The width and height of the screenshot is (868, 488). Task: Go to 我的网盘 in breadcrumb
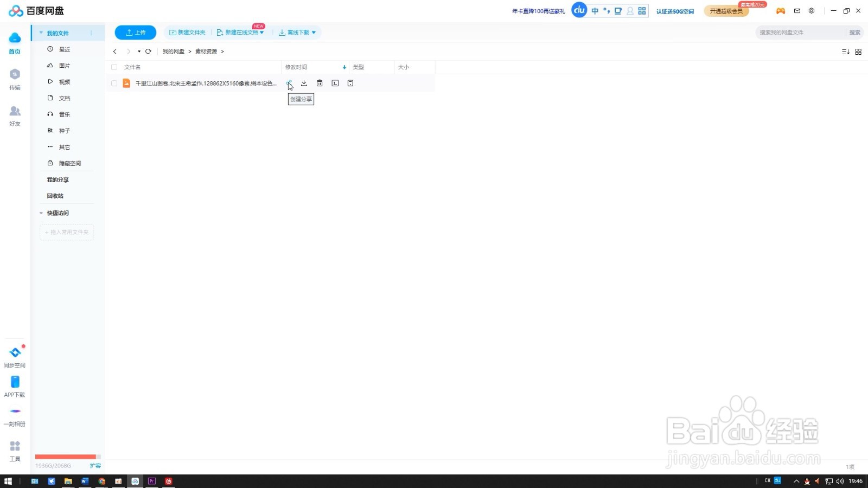coord(174,52)
